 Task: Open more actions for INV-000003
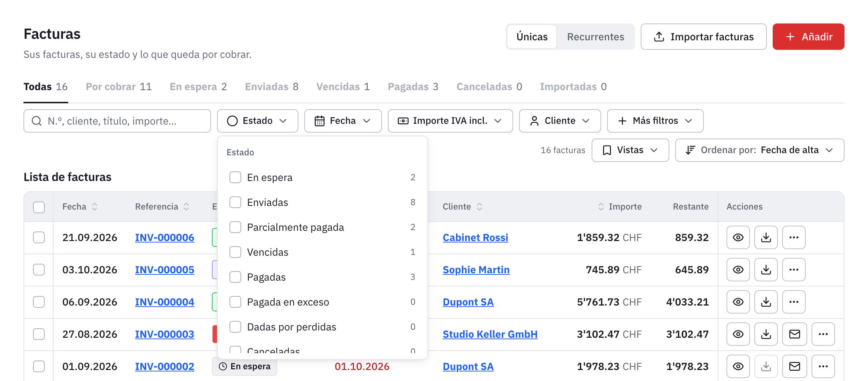tap(823, 334)
